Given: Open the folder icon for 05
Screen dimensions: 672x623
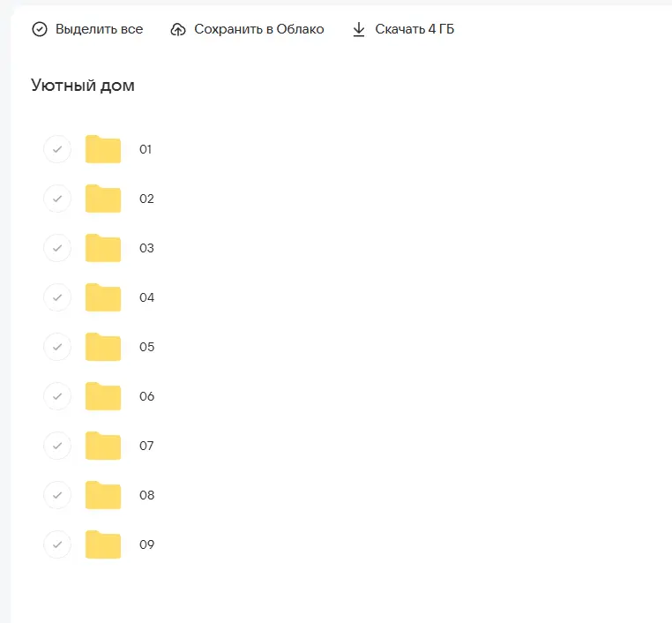Looking at the screenshot, I should (x=103, y=348).
